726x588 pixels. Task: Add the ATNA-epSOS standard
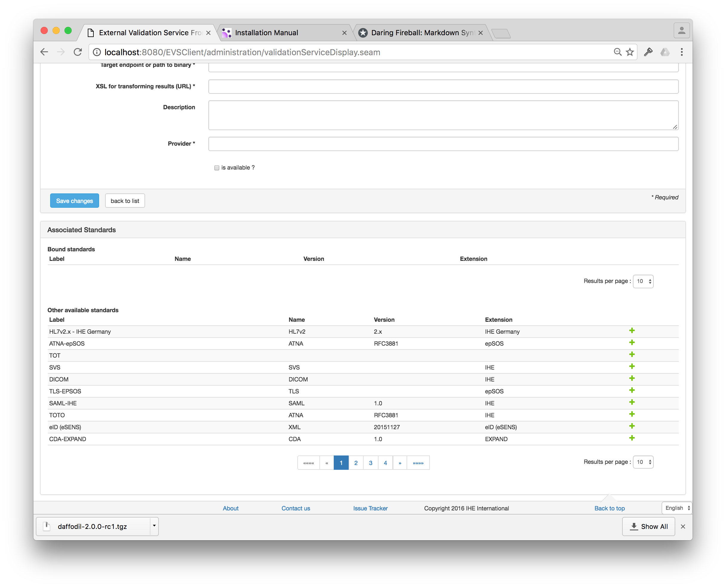tap(632, 343)
